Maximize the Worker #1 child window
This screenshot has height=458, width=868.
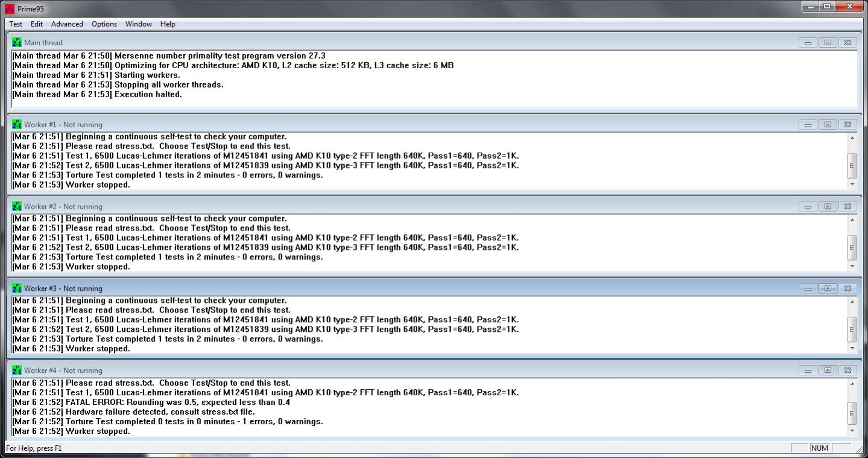[828, 125]
